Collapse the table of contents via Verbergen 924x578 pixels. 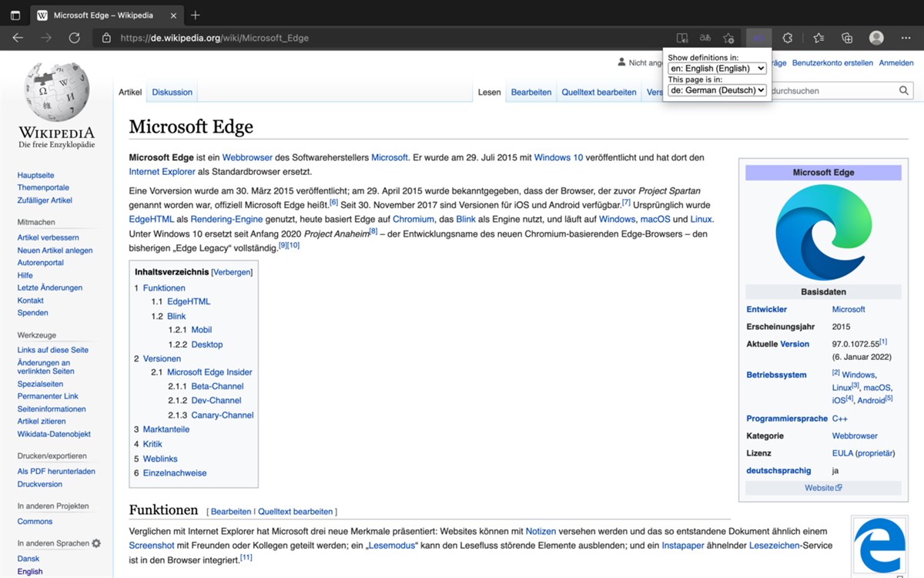(232, 272)
